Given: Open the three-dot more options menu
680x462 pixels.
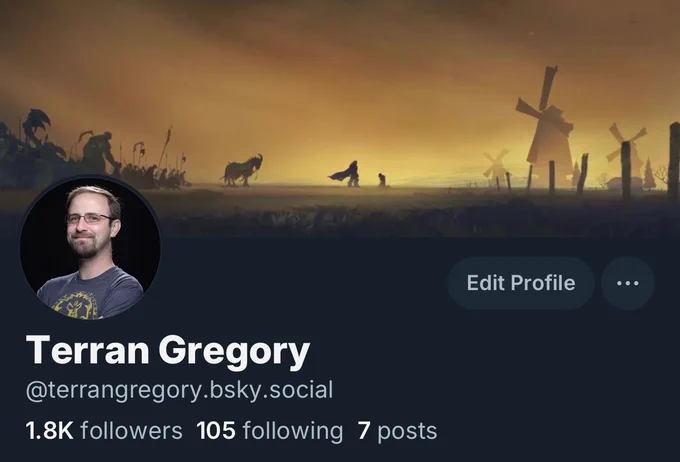Looking at the screenshot, I should [628, 283].
